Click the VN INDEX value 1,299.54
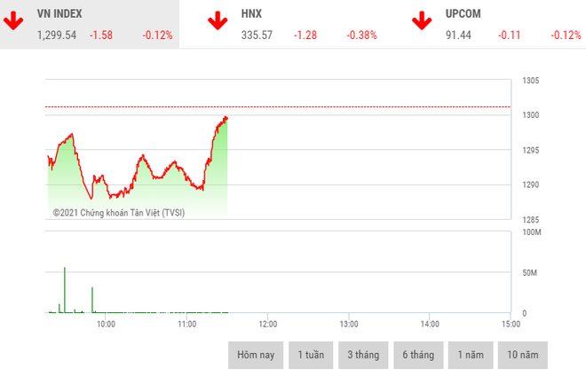 (57, 35)
